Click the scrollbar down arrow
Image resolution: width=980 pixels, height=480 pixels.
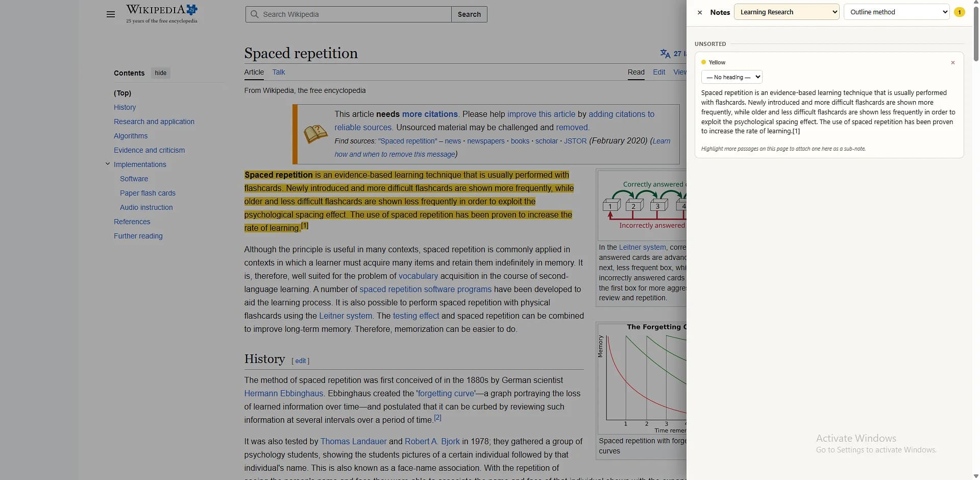point(976,476)
